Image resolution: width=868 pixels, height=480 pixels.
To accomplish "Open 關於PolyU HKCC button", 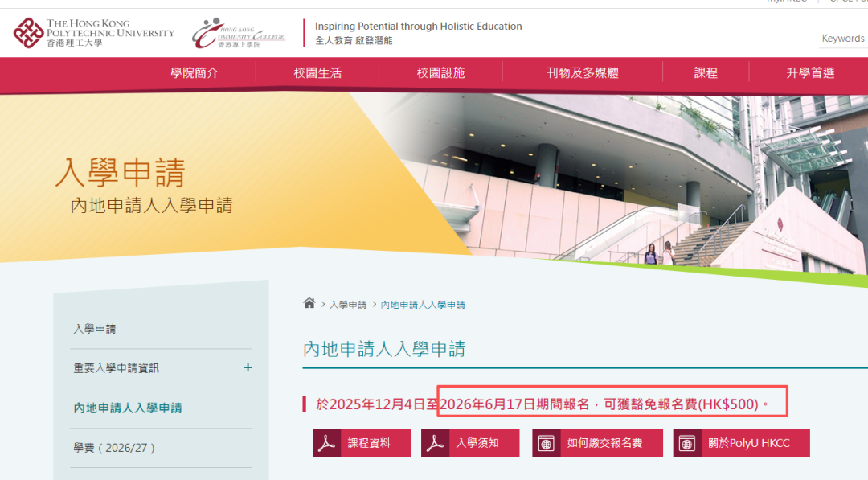I will pyautogui.click(x=742, y=443).
